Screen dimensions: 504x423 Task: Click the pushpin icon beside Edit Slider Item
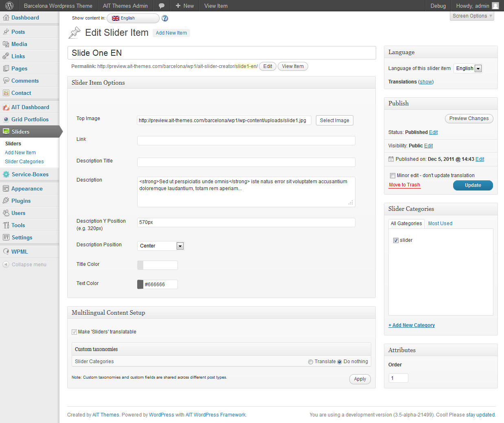(x=75, y=33)
